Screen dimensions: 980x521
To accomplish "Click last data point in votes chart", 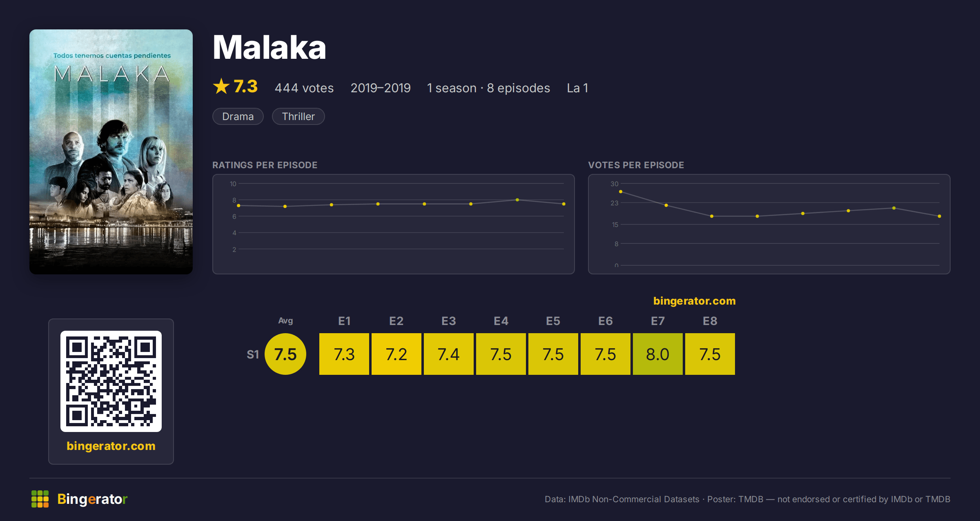I will coord(940,216).
